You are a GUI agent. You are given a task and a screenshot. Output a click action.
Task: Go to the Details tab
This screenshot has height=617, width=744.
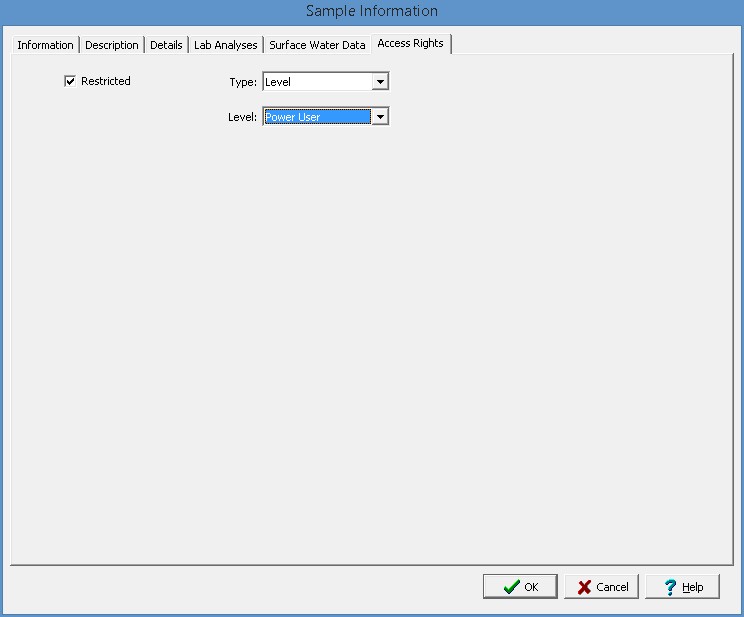[166, 45]
